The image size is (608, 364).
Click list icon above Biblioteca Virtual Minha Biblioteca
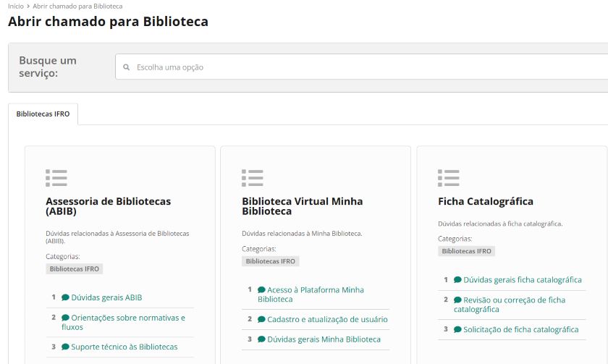click(253, 178)
